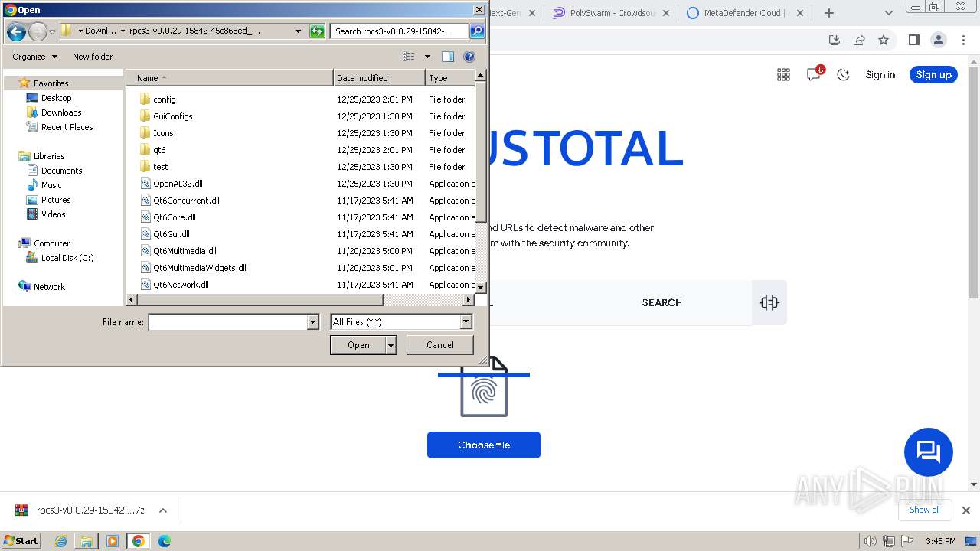980x551 pixels.
Task: Select Desktop in Favorites
Action: tap(56, 98)
